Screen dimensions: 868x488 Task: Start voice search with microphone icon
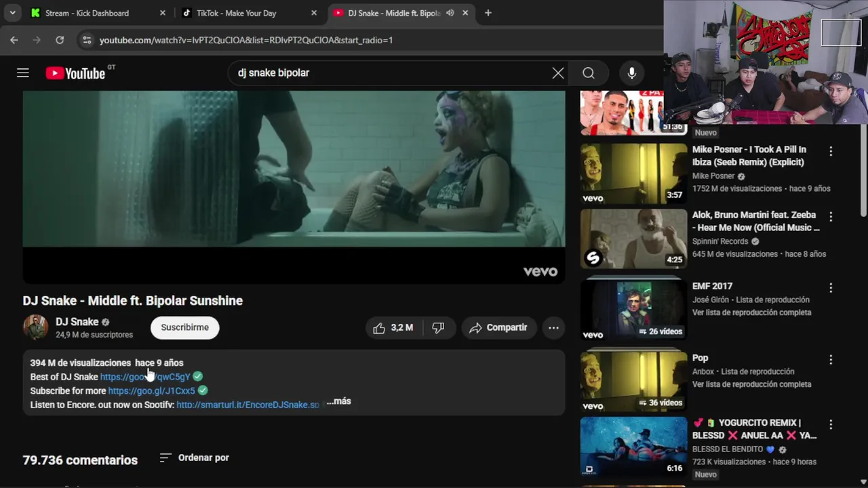click(x=632, y=73)
